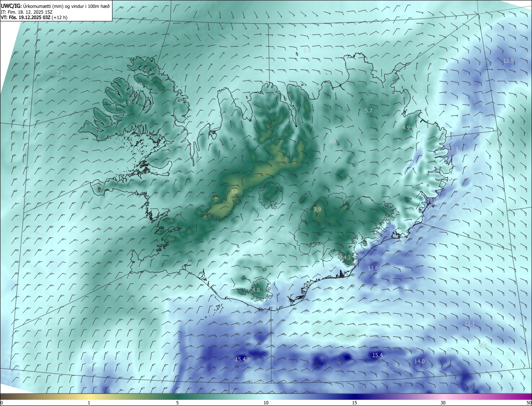This screenshot has width=532, height=406.
Task: Click the colorbar tick label '5'
Action: click(177, 403)
